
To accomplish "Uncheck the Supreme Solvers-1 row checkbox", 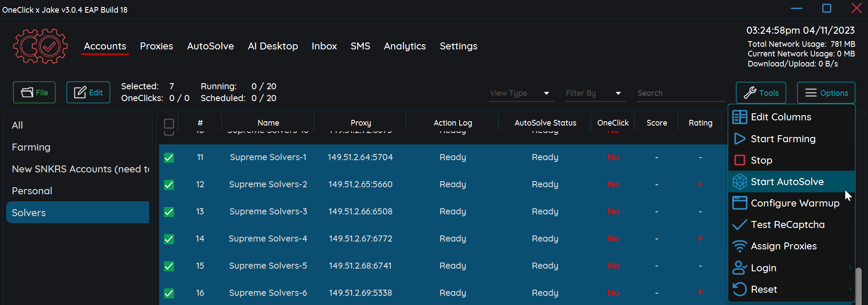I will coord(169,158).
